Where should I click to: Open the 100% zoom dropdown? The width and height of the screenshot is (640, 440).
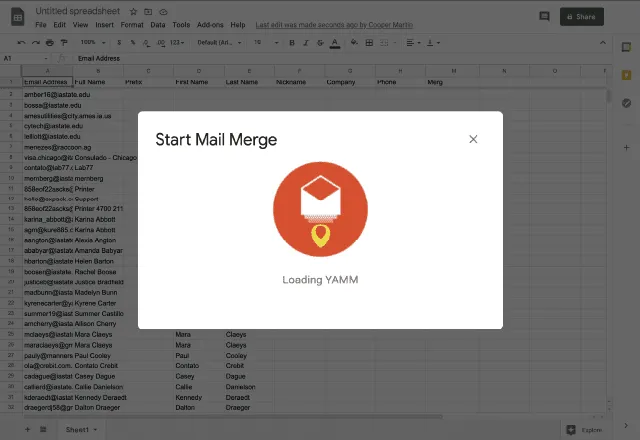pyautogui.click(x=93, y=42)
